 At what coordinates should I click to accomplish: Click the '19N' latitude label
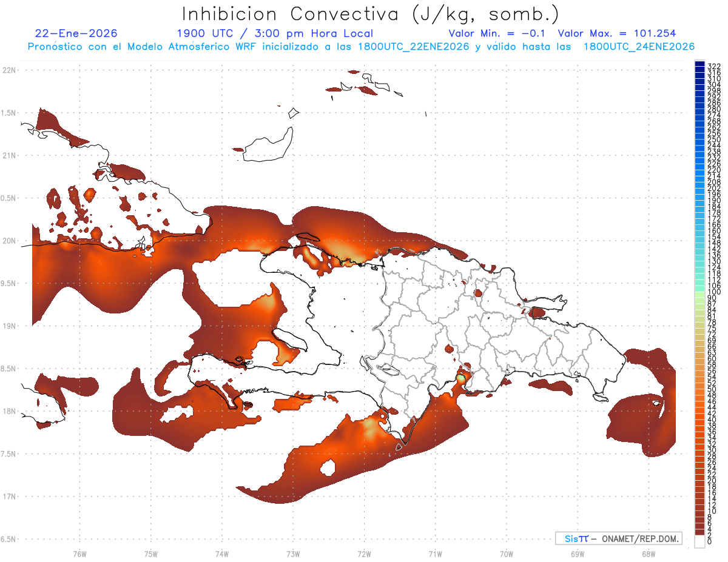pyautogui.click(x=8, y=326)
